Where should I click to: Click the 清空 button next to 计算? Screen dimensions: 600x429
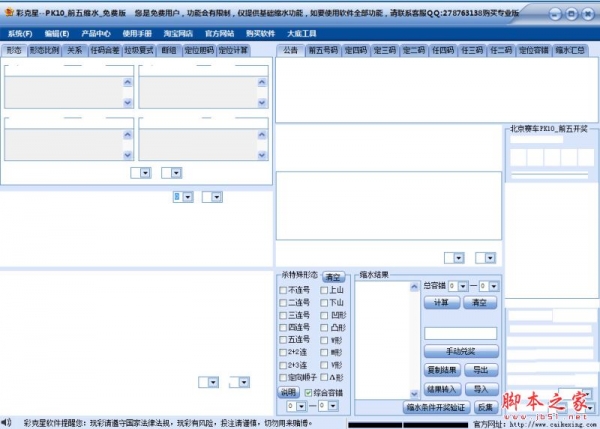pyautogui.click(x=480, y=303)
